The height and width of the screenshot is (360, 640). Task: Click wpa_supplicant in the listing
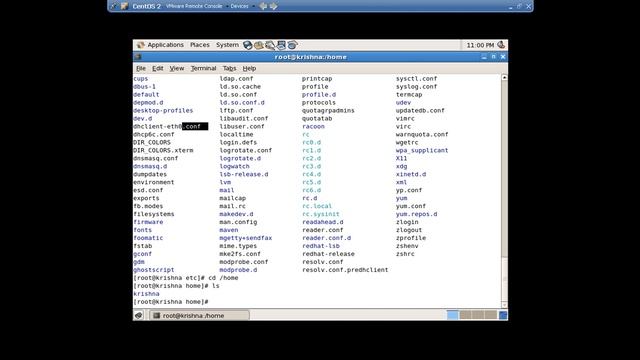click(x=422, y=150)
